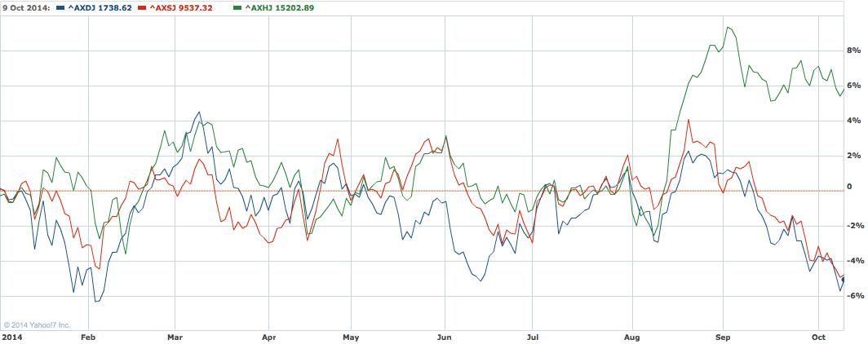This screenshot has width=868, height=344.
Task: Click the 2014 year label on the axis
Action: pyautogui.click(x=11, y=336)
